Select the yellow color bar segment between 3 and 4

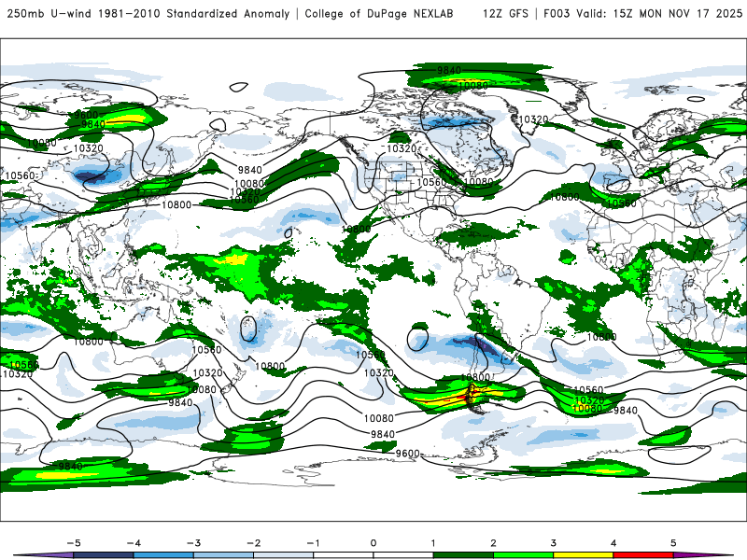583,555
